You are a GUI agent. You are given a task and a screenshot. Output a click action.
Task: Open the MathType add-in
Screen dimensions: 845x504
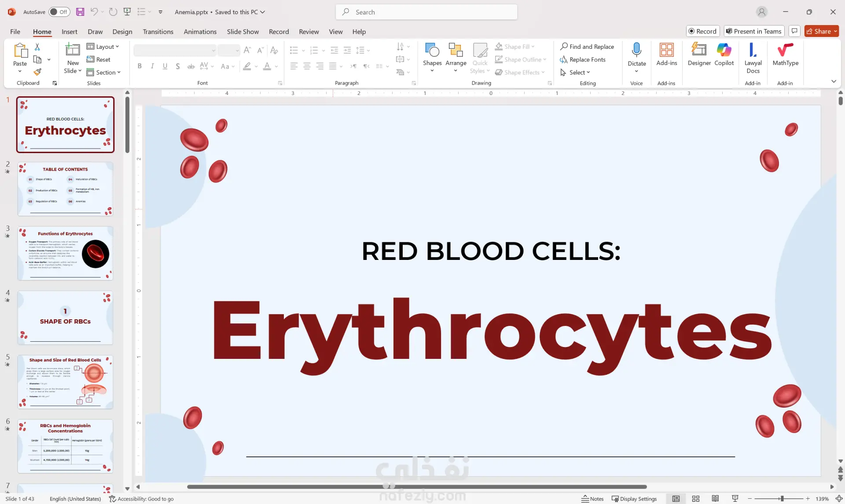pos(785,55)
